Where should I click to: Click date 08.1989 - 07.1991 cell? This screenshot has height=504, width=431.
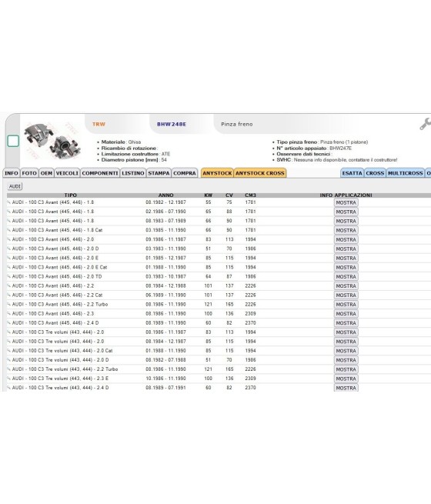(x=165, y=387)
